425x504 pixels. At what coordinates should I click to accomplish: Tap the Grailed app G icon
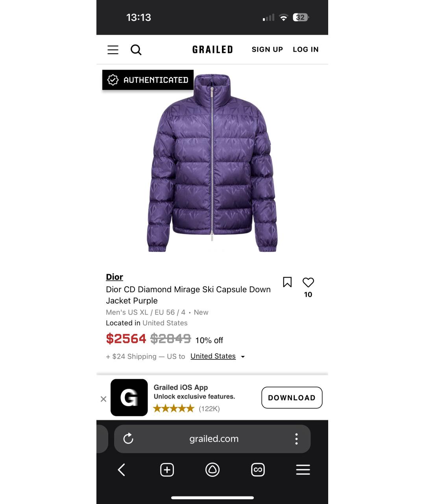coord(129,398)
